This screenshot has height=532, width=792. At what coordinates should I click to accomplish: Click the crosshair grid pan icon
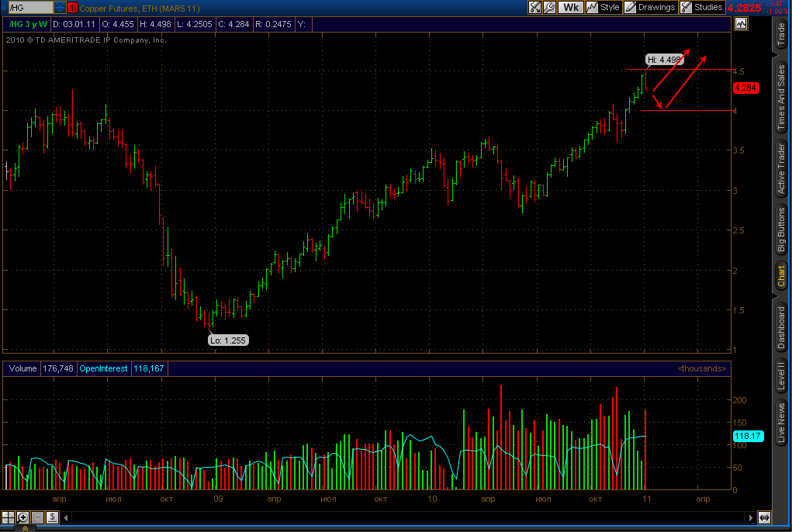click(8, 517)
